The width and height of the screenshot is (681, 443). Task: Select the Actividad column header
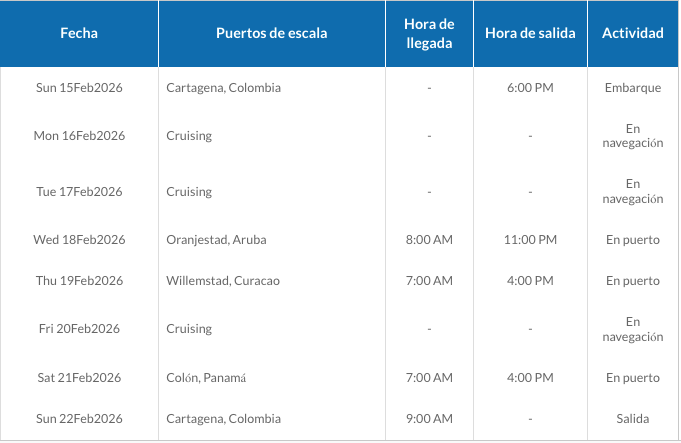tap(633, 33)
